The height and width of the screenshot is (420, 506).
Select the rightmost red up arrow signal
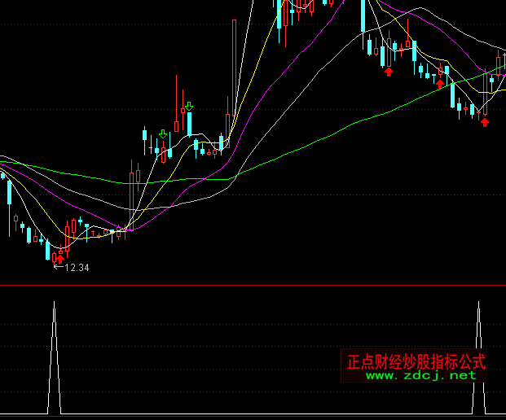(485, 122)
